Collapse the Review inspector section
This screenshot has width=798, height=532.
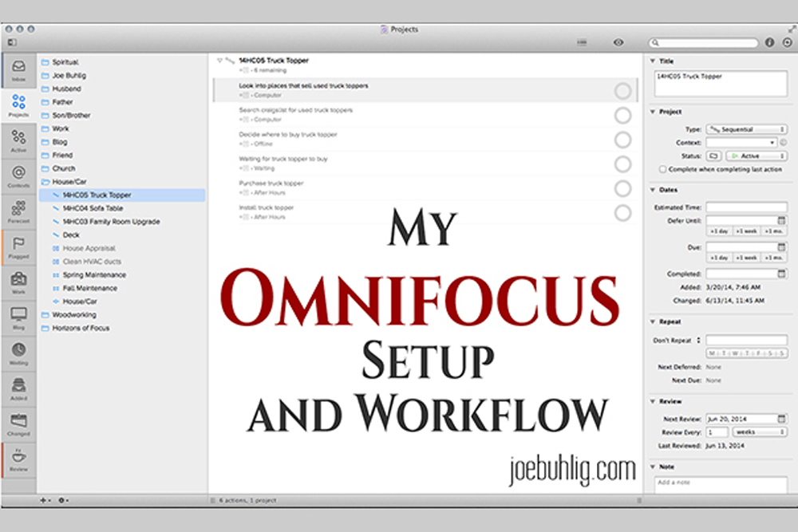[x=653, y=401]
